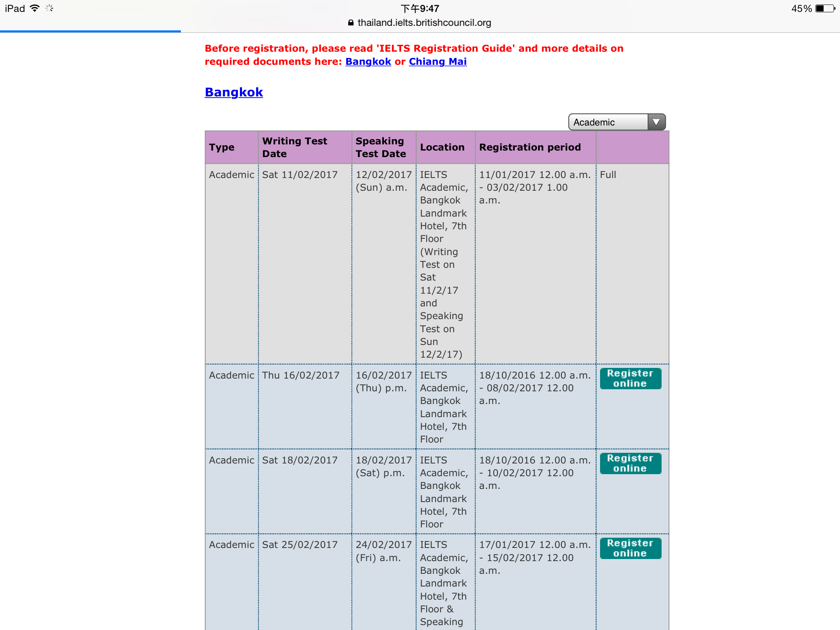This screenshot has width=840, height=630.
Task: Tap the battery indicator icon
Action: tap(825, 8)
